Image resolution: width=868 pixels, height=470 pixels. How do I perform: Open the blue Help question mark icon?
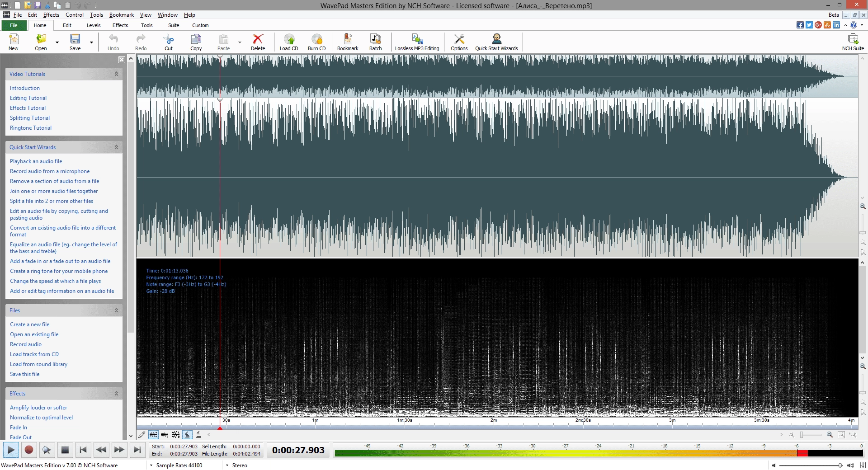pyautogui.click(x=854, y=25)
